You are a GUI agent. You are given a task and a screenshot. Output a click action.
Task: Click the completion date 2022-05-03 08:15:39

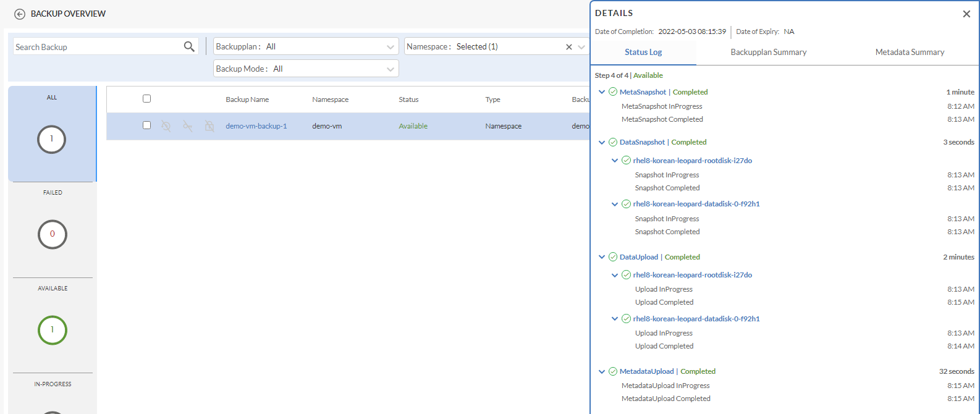pos(692,32)
